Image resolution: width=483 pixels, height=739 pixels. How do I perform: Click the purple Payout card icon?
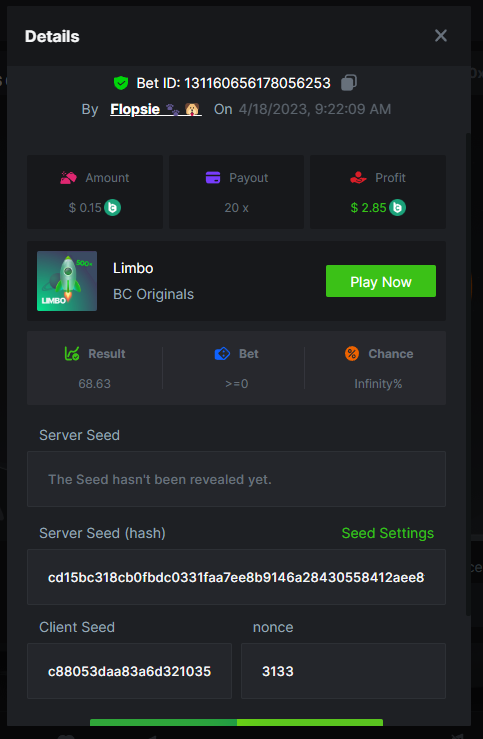(x=213, y=178)
